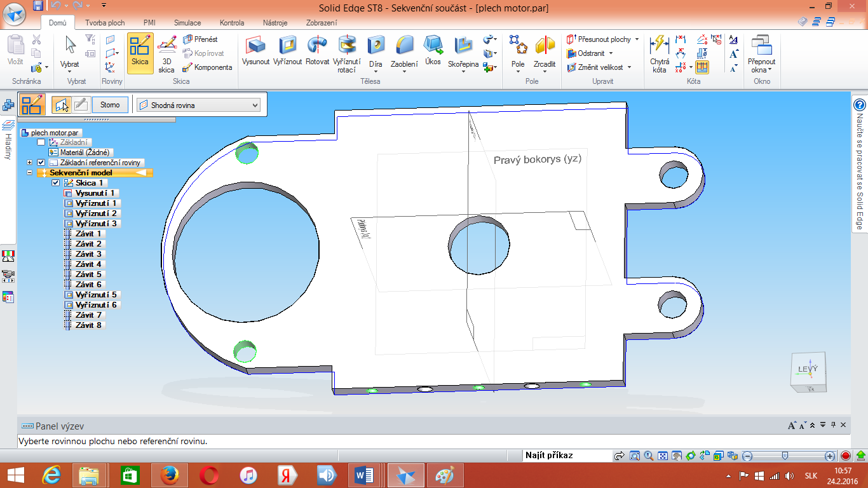Screen dimensions: 868x488
Task: Click the Zoom area icon in status bar
Action: (x=634, y=456)
